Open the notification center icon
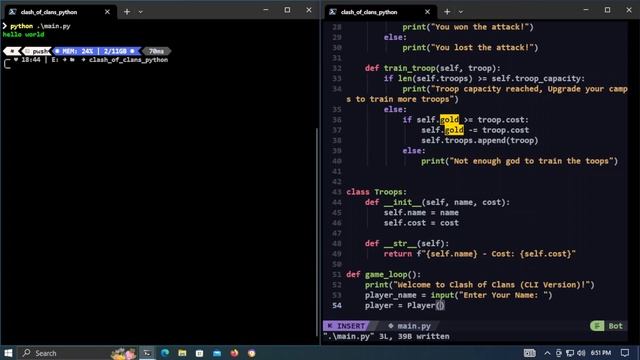The image size is (640, 360). 625,353
